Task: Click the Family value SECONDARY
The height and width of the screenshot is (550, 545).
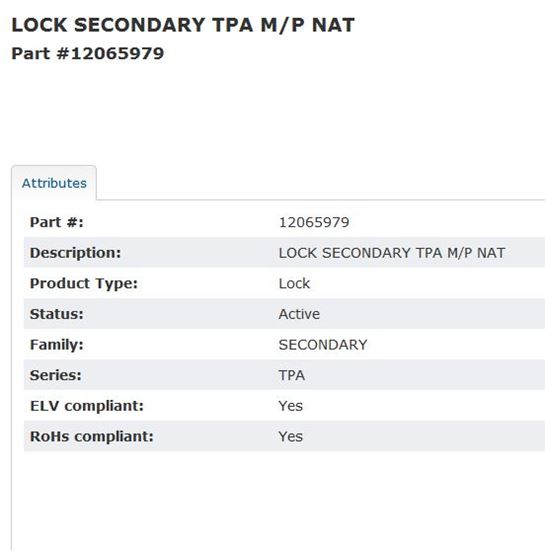Action: pos(323,345)
